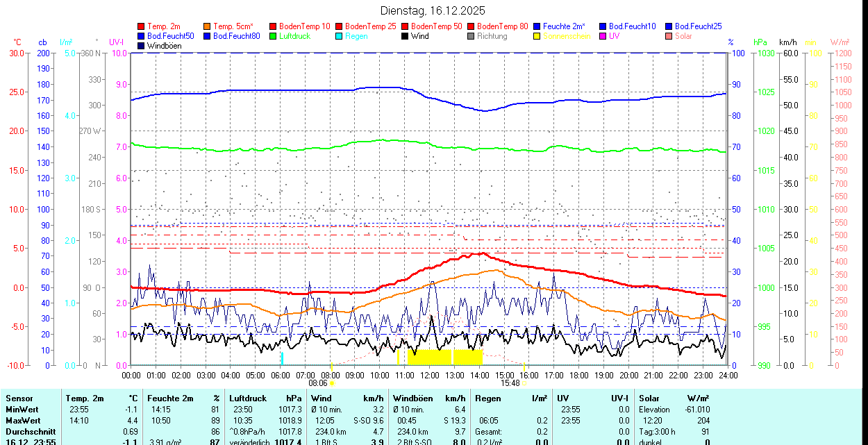
Task: Select the orange Temp. 5cm* legend swatch
Action: pos(208,26)
